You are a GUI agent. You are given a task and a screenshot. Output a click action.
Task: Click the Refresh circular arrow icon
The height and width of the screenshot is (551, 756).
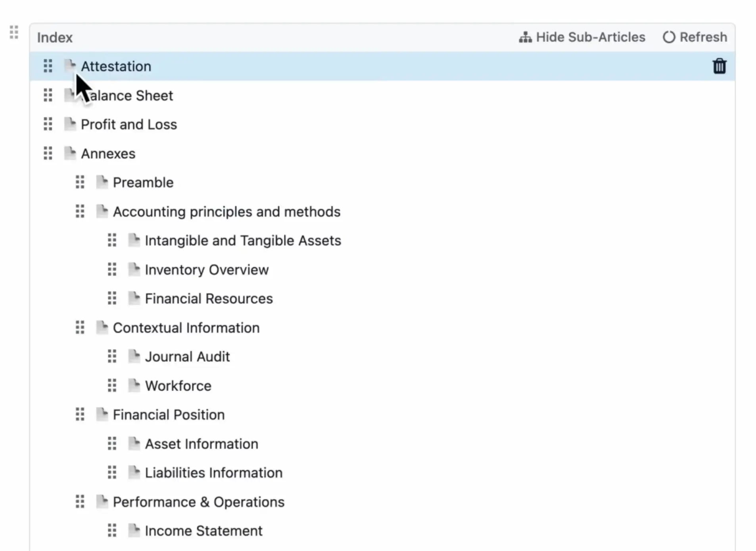(x=669, y=37)
